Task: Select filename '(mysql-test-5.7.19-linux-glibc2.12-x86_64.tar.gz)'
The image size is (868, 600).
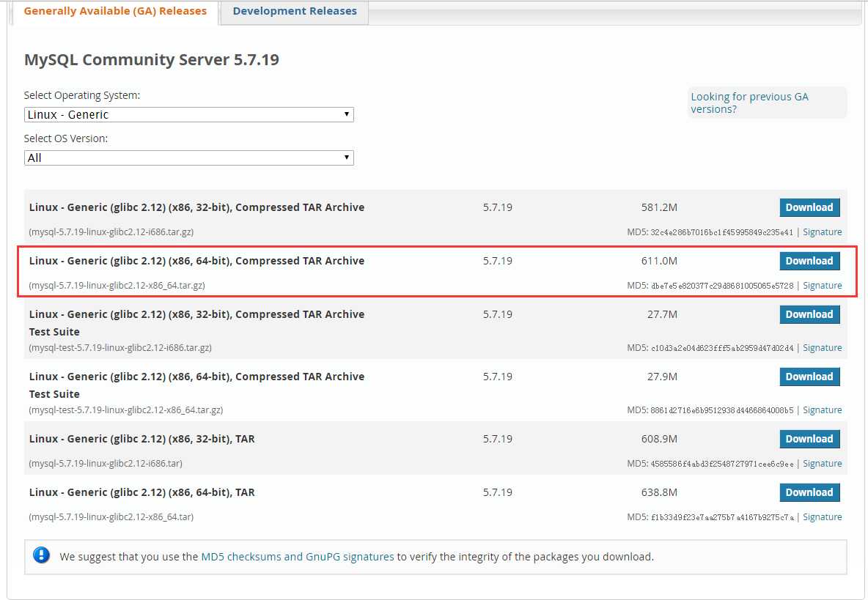Action: tap(125, 410)
